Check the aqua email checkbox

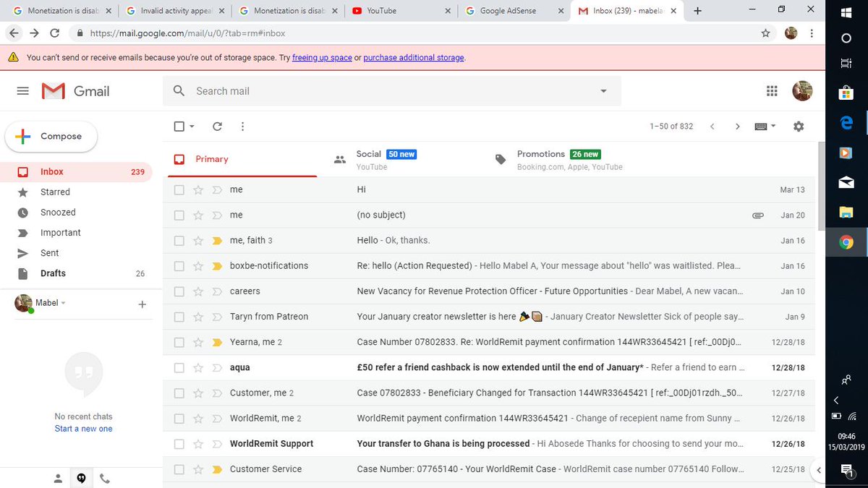coord(179,367)
